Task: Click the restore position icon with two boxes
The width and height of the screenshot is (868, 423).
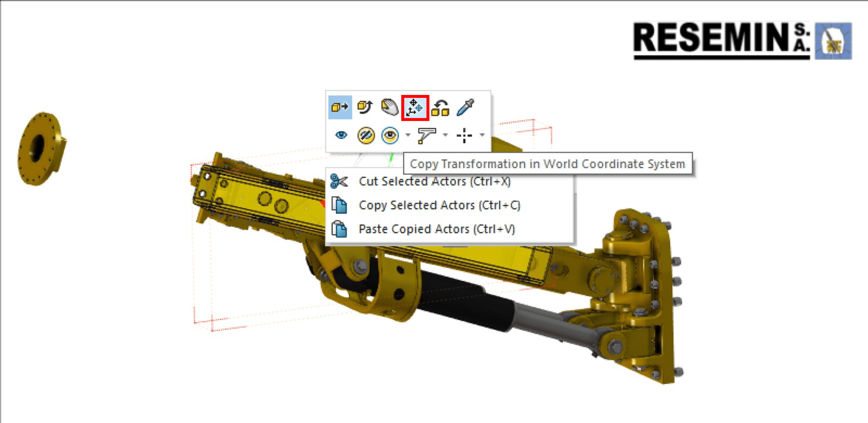Action: [x=440, y=107]
